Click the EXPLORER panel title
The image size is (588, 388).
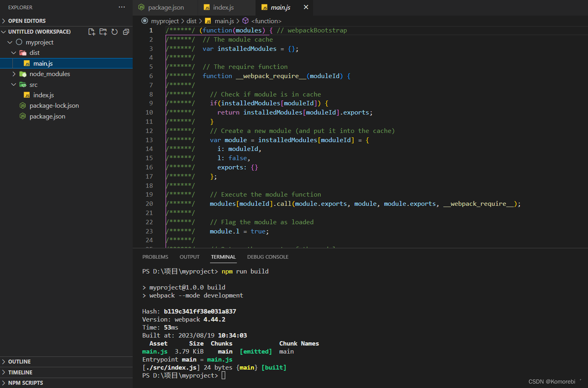pos(20,7)
